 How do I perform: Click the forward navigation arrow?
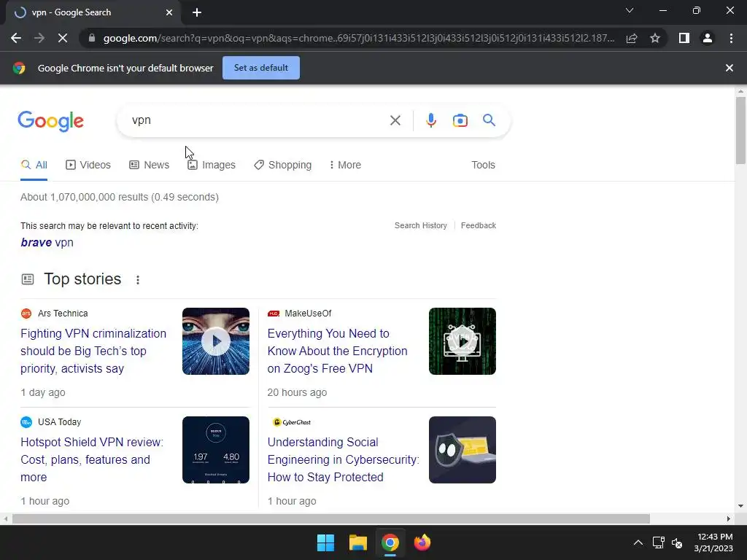point(39,38)
